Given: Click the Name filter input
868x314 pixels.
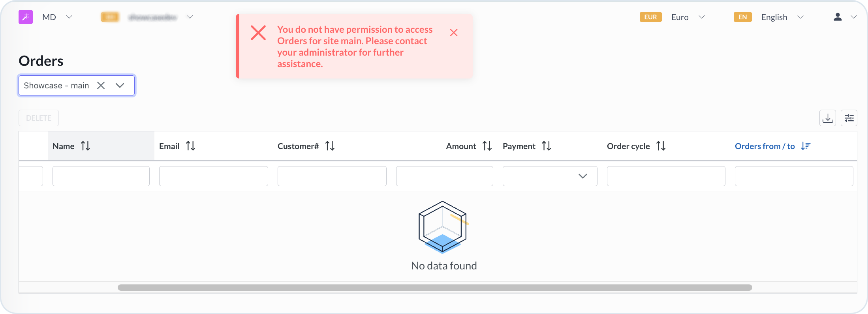Looking at the screenshot, I should (101, 176).
